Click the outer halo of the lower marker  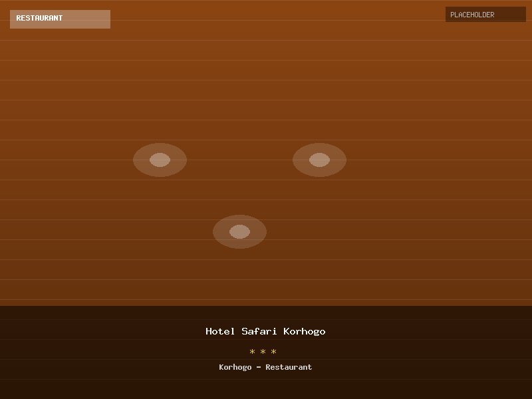click(x=219, y=231)
